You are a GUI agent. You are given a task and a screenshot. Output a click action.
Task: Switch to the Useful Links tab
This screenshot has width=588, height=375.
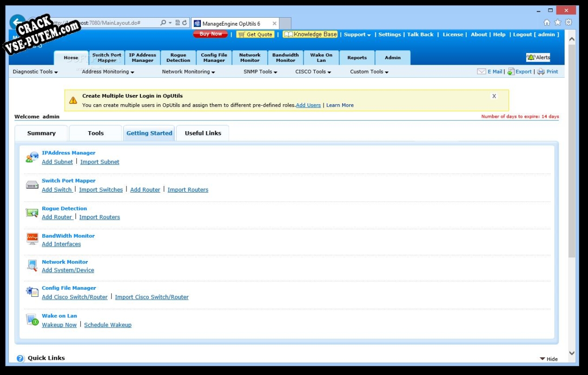(203, 133)
